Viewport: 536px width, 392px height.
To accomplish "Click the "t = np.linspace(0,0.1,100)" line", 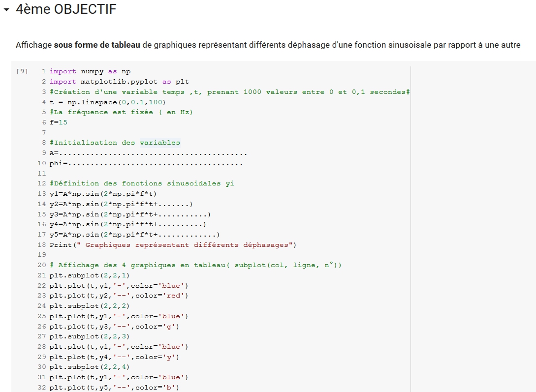I will coord(108,102).
